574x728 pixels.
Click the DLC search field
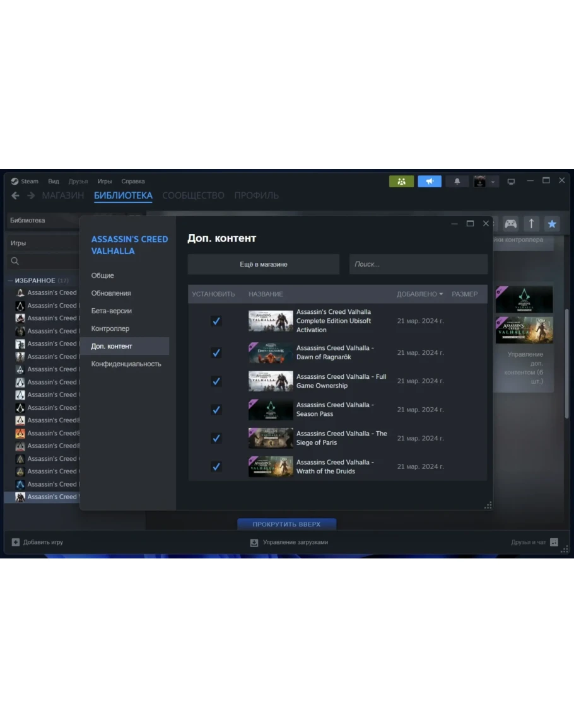(x=418, y=265)
